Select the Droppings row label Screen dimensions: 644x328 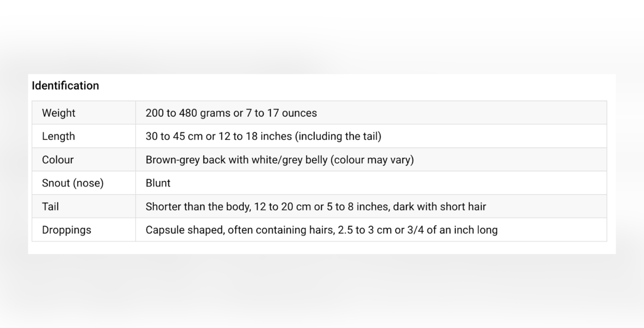click(67, 230)
